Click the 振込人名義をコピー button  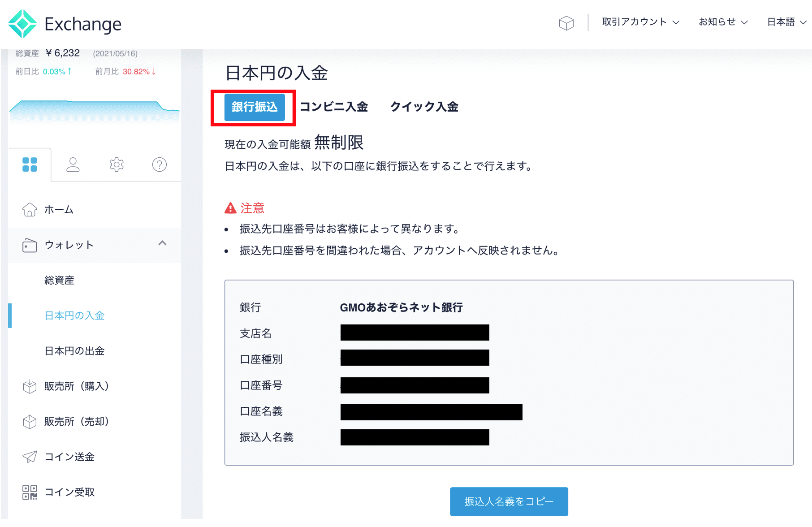tap(509, 501)
